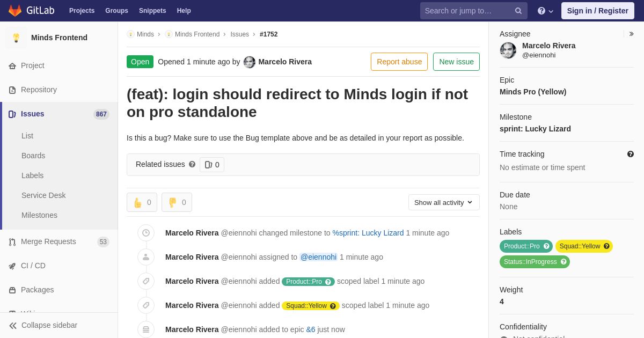Click label icon beside Squad::Yellow activity
This screenshot has height=338, width=644.
tap(146, 305)
